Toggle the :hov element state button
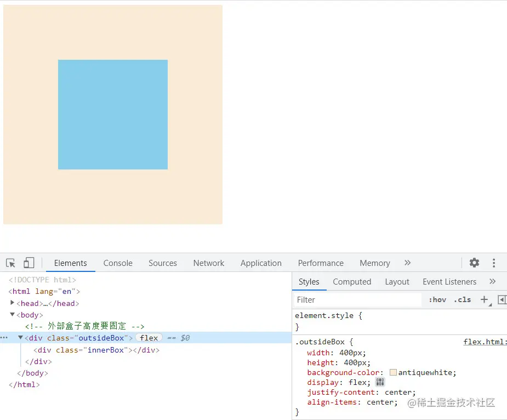507x420 pixels. click(437, 299)
